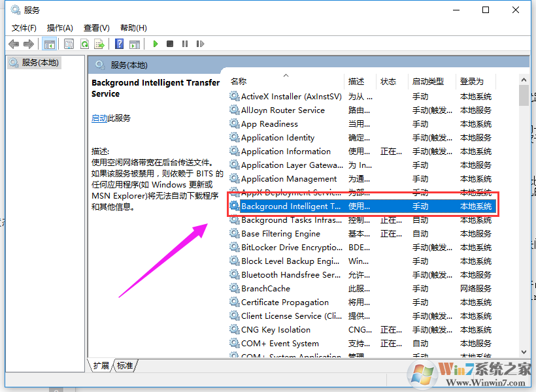536x392 pixels.
Task: Select the Background Intelligent Transfer service row
Action: (362, 206)
